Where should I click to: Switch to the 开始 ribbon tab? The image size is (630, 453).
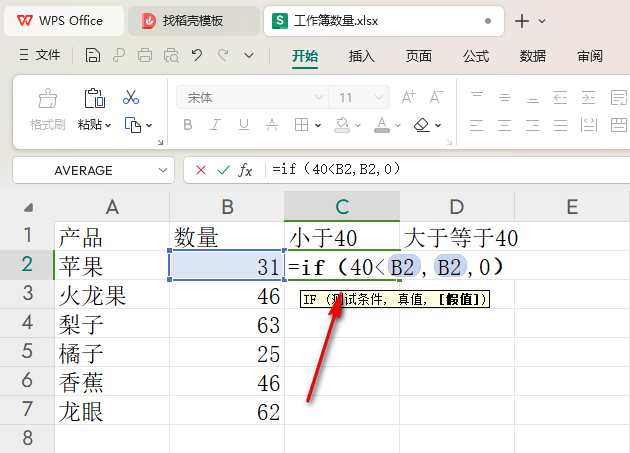[x=305, y=56]
